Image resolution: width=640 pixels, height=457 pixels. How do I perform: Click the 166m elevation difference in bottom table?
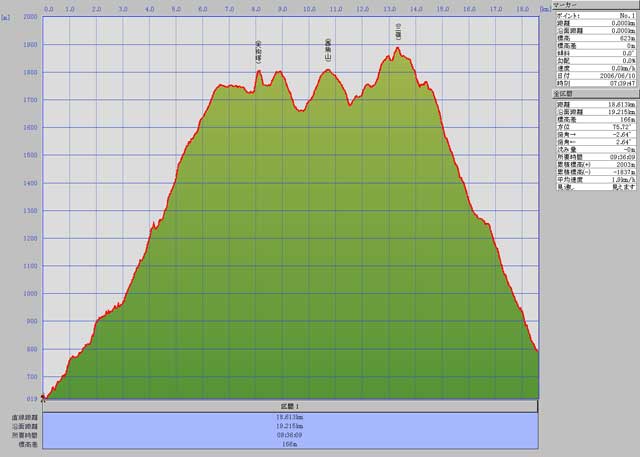291,443
